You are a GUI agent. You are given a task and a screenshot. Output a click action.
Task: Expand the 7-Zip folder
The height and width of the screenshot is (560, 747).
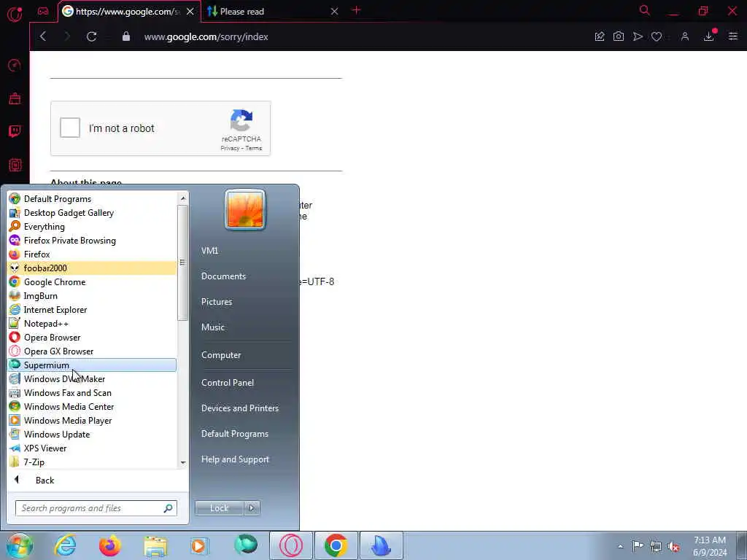pyautogui.click(x=92, y=462)
